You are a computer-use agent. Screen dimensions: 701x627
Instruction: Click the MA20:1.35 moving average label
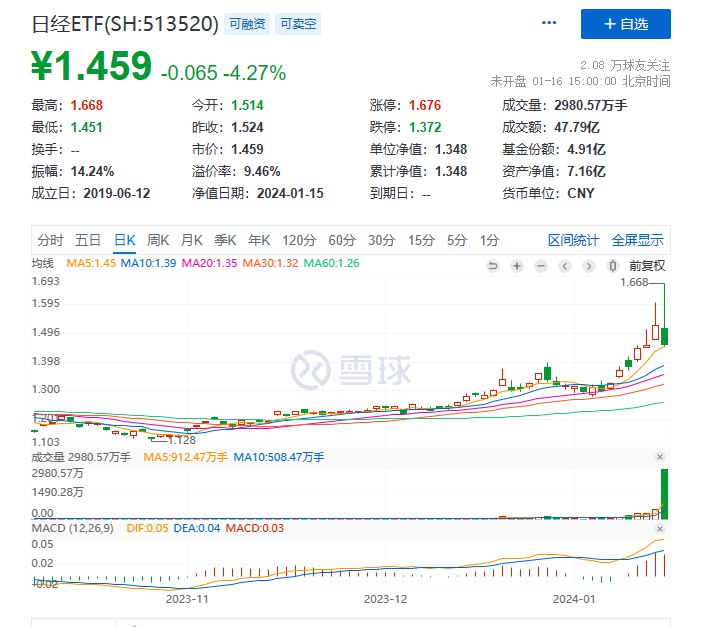(209, 263)
